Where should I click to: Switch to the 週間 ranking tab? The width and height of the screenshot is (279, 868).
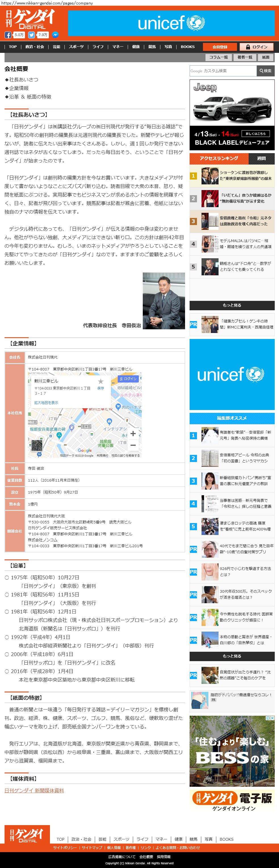coord(261,158)
